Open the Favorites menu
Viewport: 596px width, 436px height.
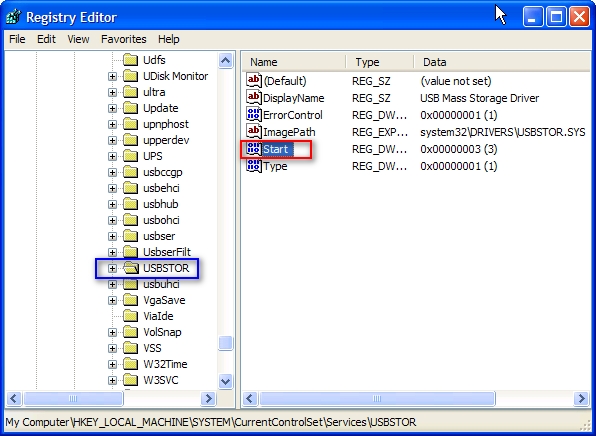[124, 39]
